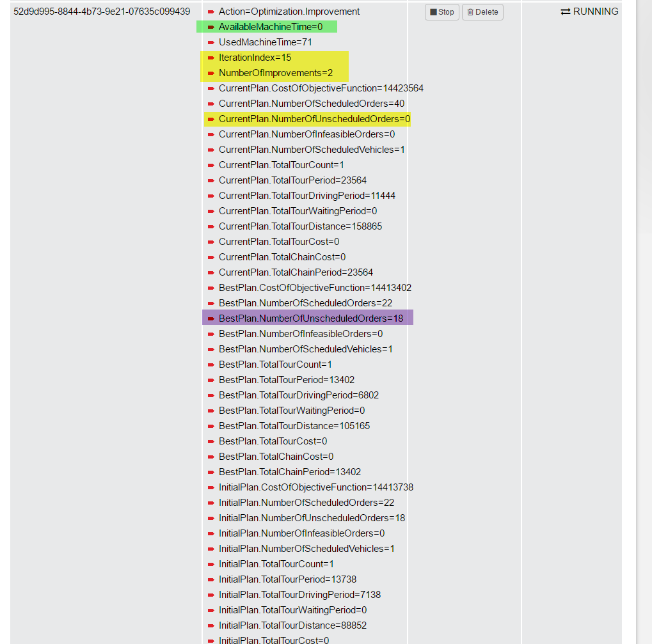The height and width of the screenshot is (644, 652).
Task: Click red arrow bullet beside UsedMachineTime=71
Action: click(x=211, y=42)
